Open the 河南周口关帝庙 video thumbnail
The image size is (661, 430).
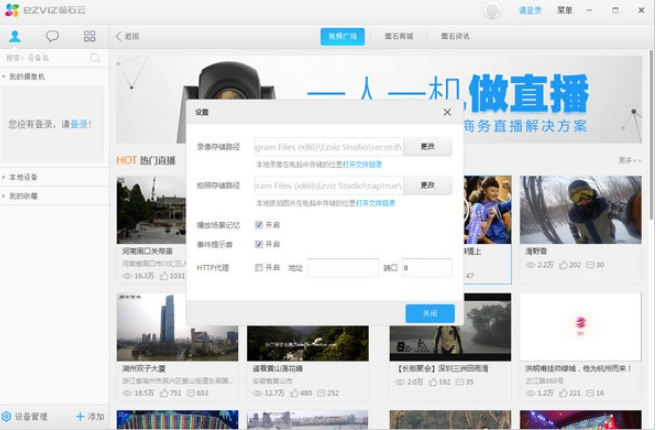(151, 210)
